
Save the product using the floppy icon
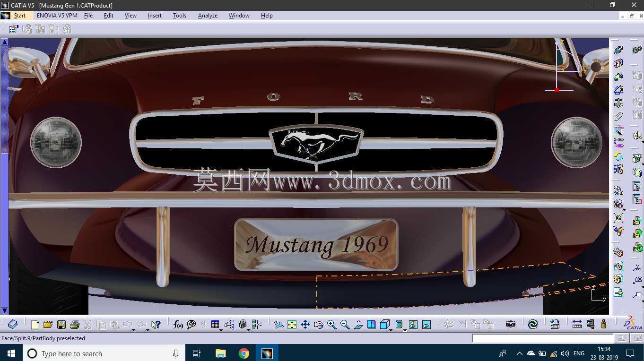coord(61,325)
